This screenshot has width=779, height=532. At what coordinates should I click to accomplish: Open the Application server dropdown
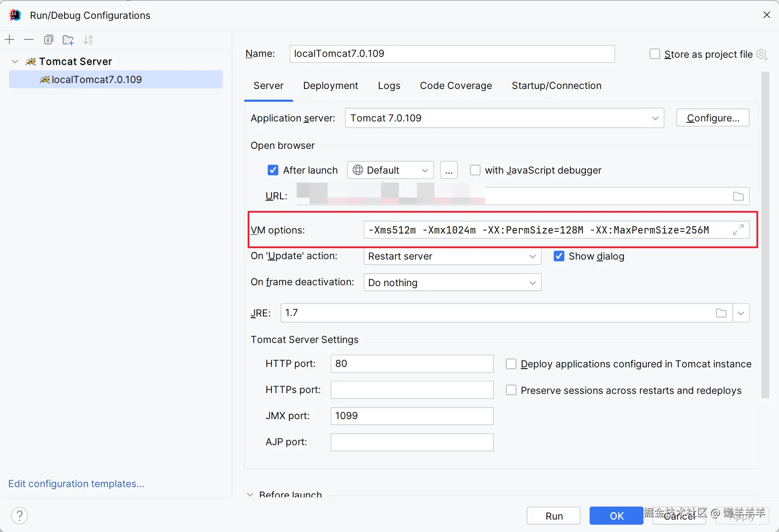coord(505,118)
